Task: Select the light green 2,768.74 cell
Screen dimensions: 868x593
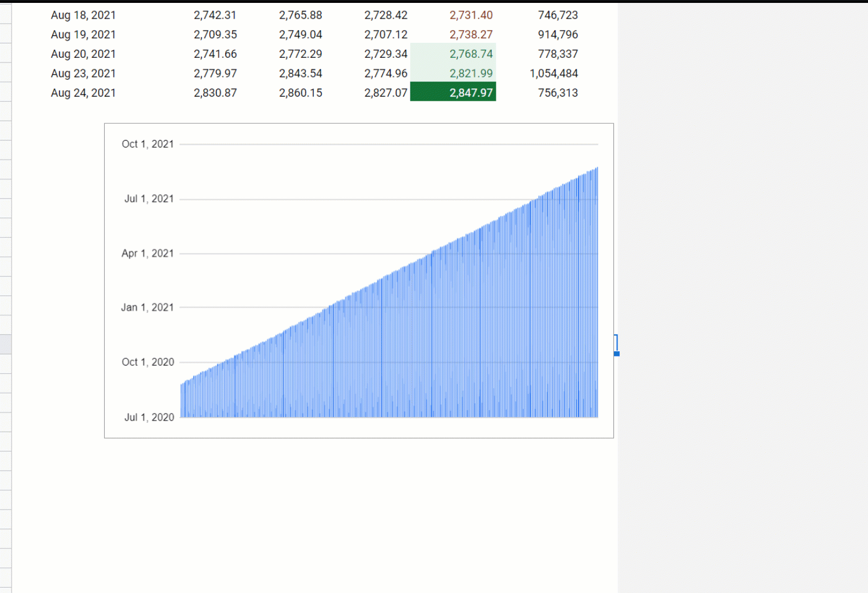Action: (x=453, y=54)
